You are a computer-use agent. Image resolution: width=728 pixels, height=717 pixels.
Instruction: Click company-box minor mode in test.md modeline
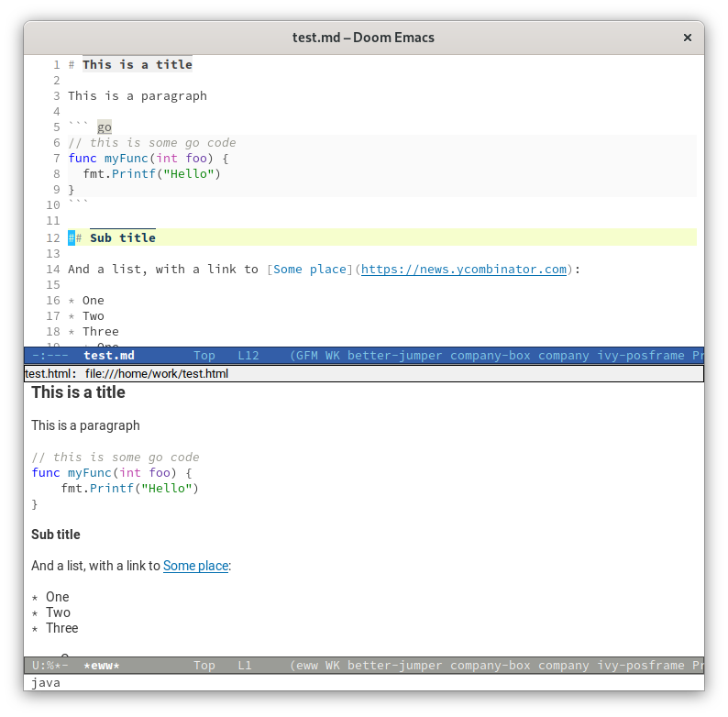490,356
